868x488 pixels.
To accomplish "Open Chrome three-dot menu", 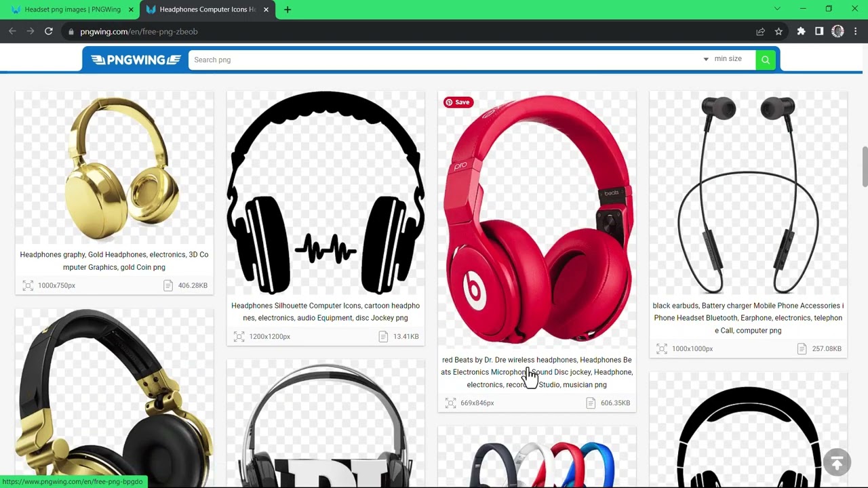I will coord(856,31).
